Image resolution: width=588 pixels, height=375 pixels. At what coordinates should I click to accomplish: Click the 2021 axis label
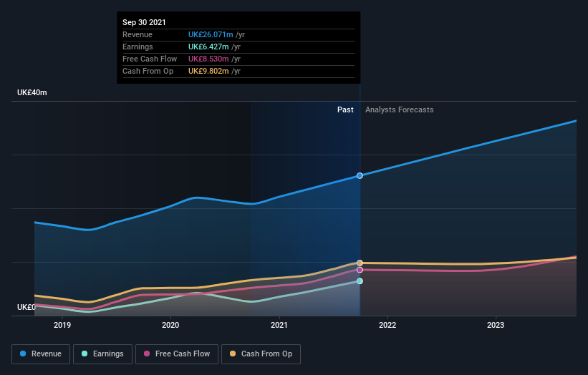(279, 325)
